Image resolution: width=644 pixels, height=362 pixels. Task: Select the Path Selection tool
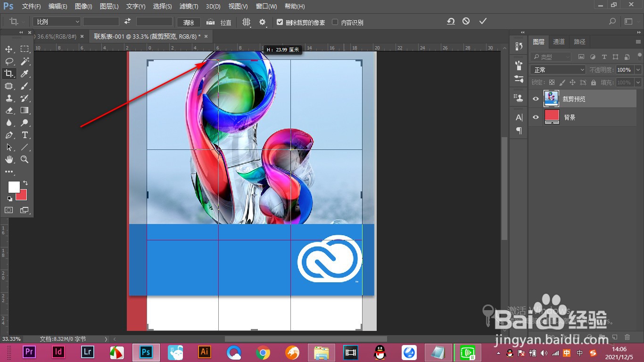click(x=9, y=147)
